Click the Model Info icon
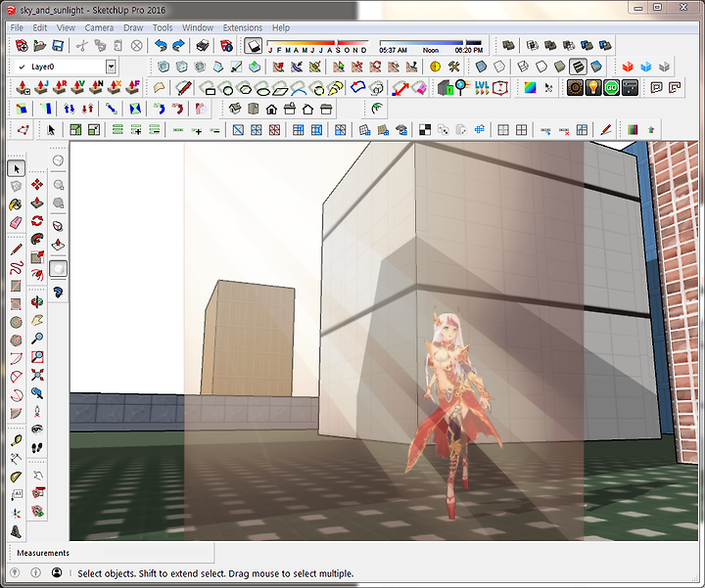705x588 pixels. 226,45
